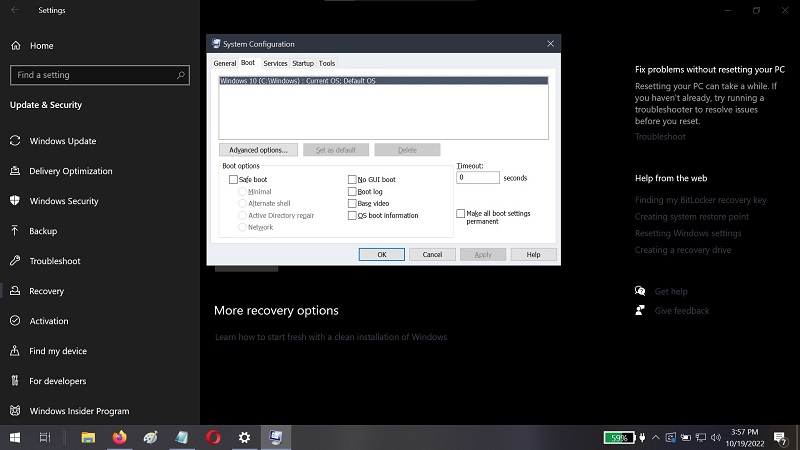Open the volume speaker icon
Image resolution: width=800 pixels, height=450 pixels.
pos(716,438)
